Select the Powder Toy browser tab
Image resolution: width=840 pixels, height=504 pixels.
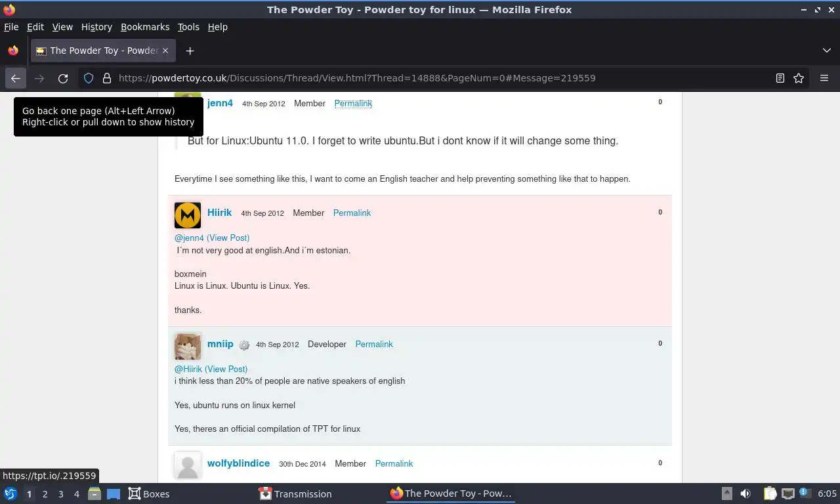[103, 51]
